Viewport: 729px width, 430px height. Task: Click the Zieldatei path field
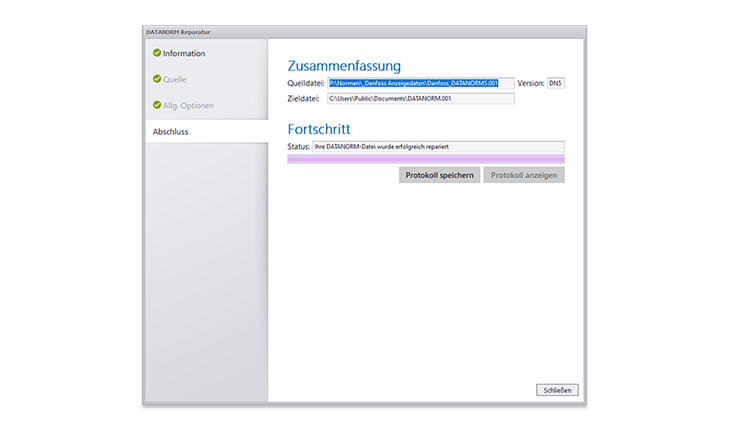[x=421, y=99]
